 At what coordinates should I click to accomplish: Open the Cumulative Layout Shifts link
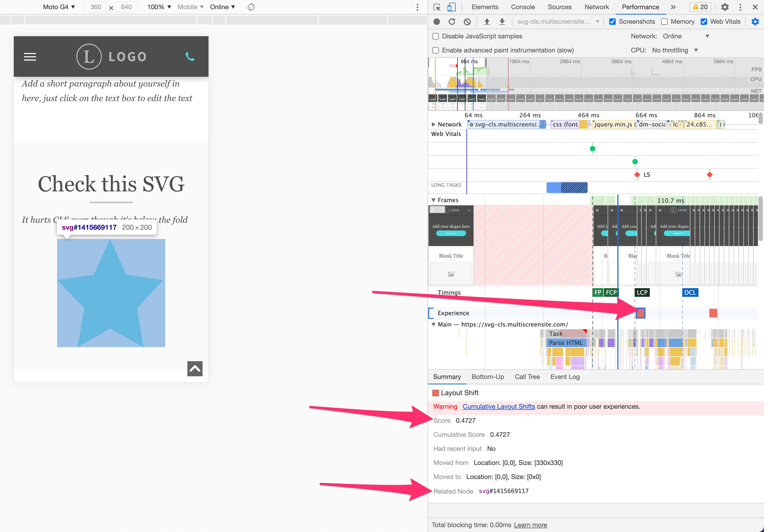499,406
